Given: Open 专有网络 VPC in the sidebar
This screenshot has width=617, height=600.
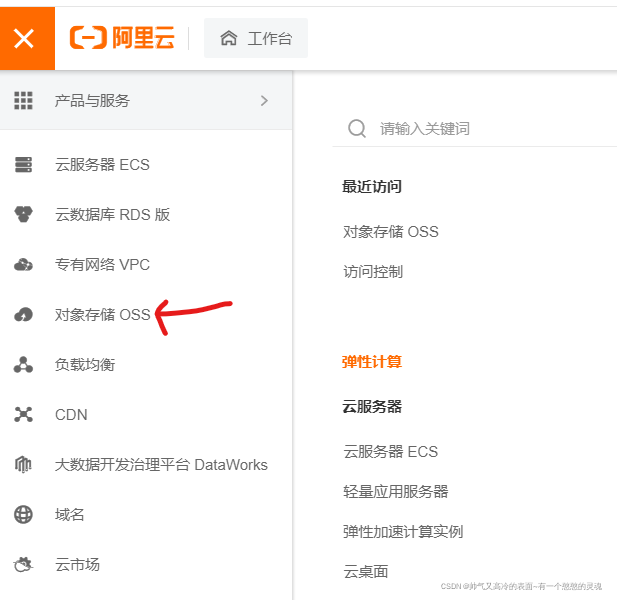Looking at the screenshot, I should [102, 264].
